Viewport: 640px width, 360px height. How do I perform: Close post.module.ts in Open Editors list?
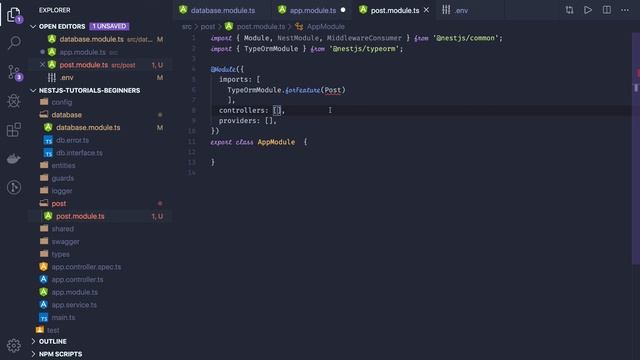[x=42, y=64]
